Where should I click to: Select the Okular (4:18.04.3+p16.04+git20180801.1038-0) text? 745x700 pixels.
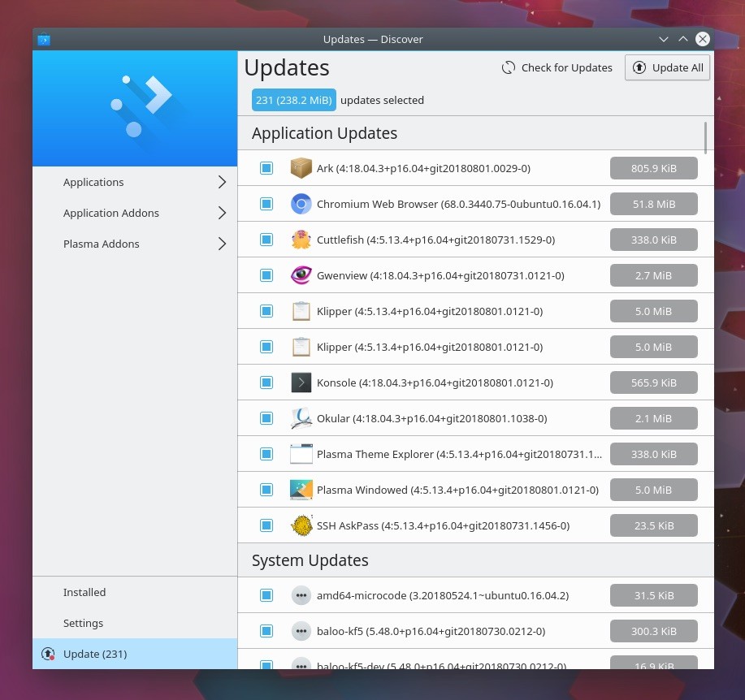pos(432,418)
